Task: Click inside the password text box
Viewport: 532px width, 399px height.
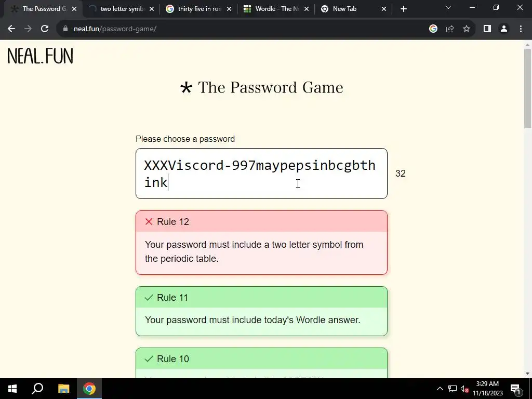Action: [261, 174]
